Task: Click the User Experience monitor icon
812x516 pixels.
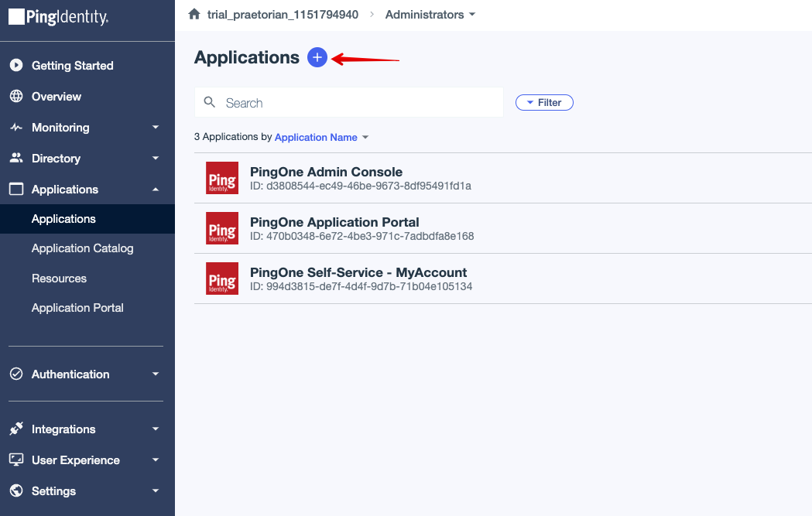Action: coord(16,460)
